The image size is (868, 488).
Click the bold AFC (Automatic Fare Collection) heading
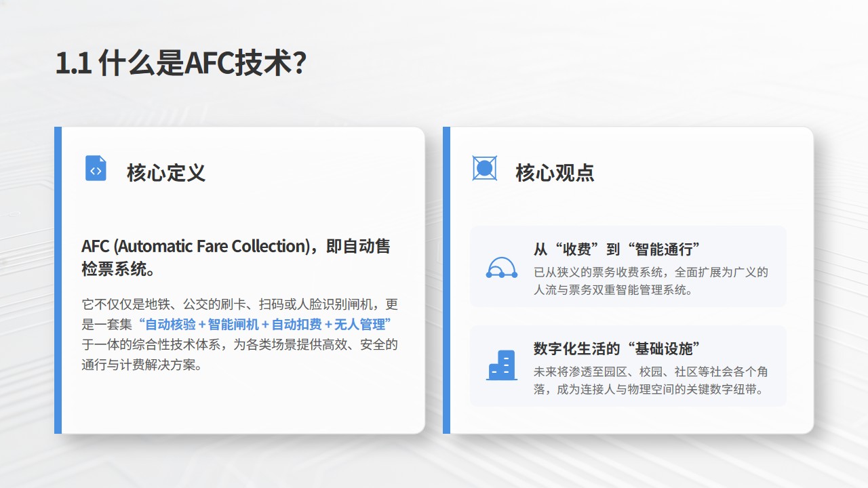click(235, 247)
